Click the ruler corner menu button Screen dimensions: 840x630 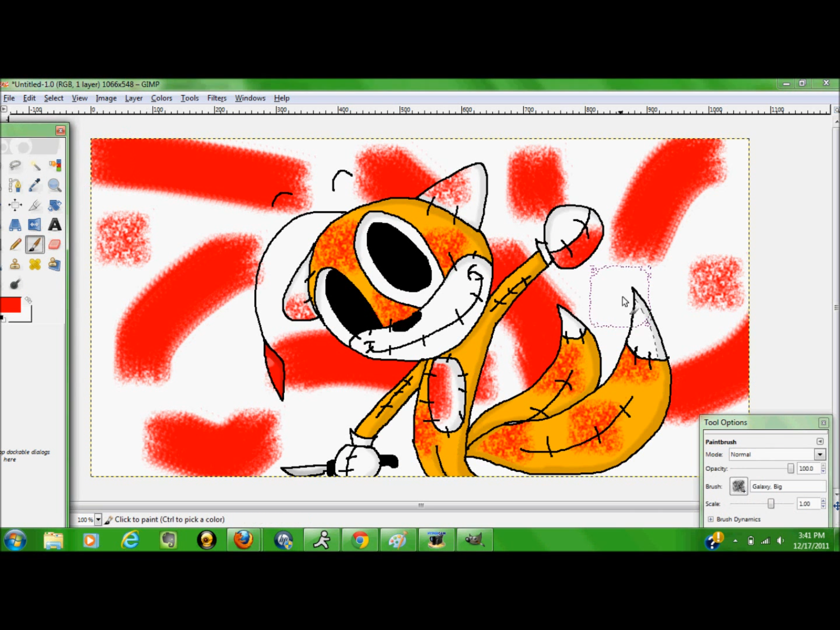pyautogui.click(x=4, y=109)
